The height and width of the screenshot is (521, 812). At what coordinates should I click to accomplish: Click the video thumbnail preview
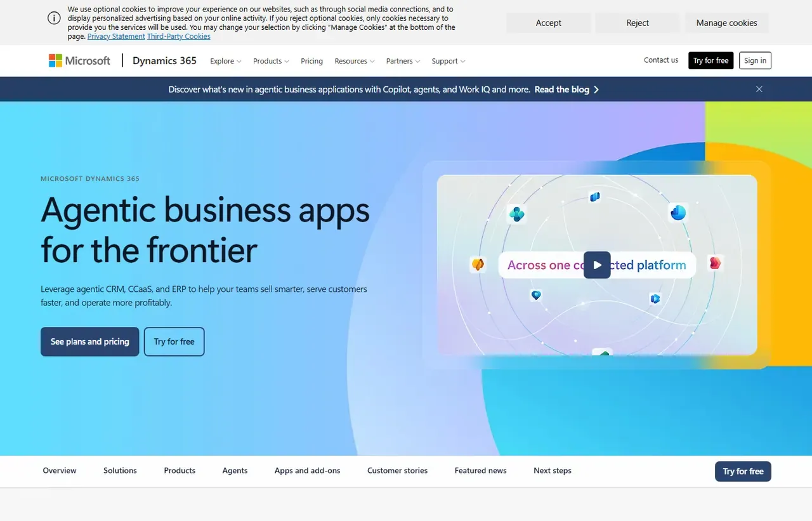597,265
